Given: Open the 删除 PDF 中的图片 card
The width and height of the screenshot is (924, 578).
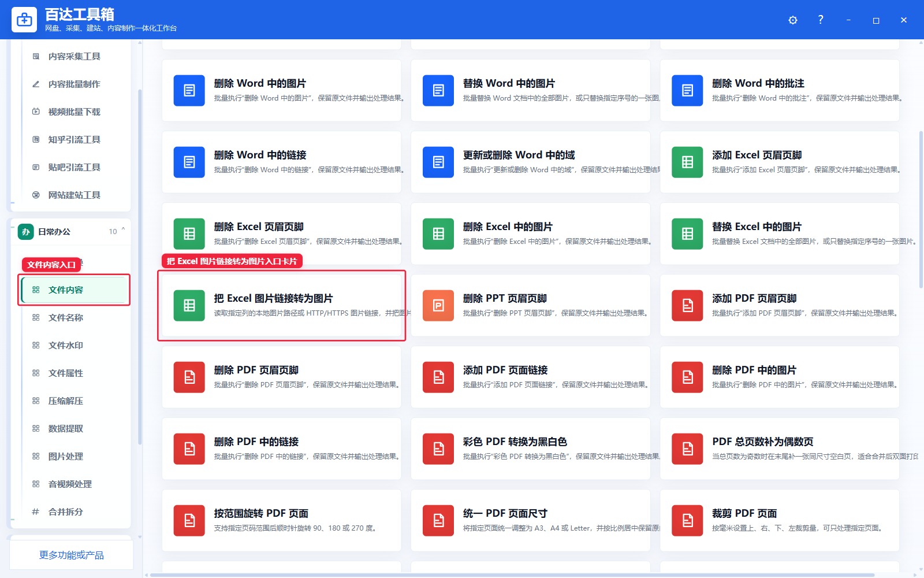Looking at the screenshot, I should point(780,377).
